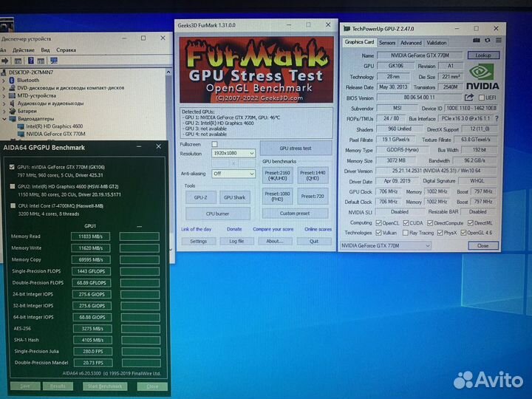Click the Quit button in FurMark
The width and height of the screenshot is (532, 399).
pyautogui.click(x=314, y=241)
